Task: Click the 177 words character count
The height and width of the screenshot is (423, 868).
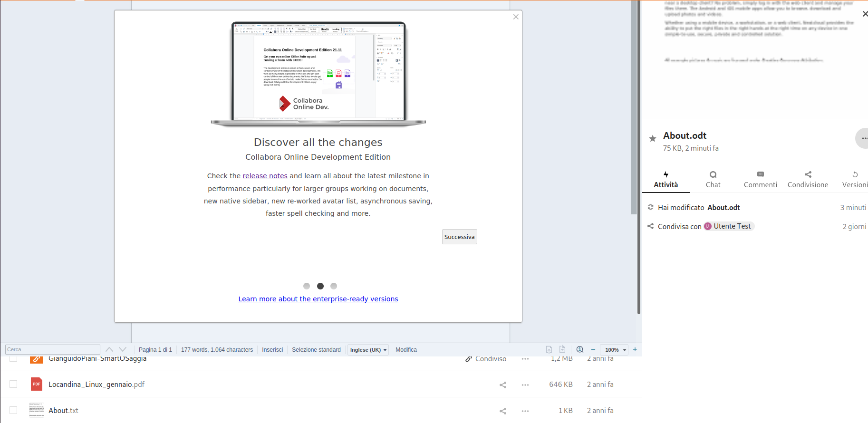Action: tap(217, 350)
